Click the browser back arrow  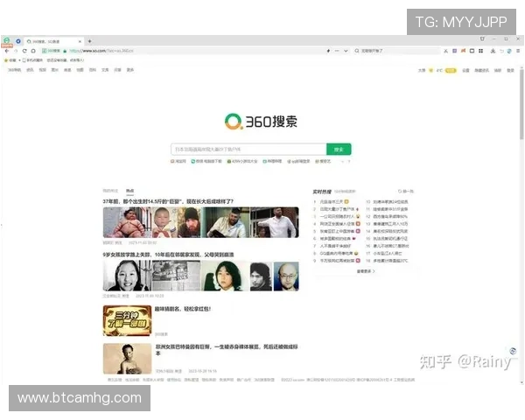tap(7, 51)
